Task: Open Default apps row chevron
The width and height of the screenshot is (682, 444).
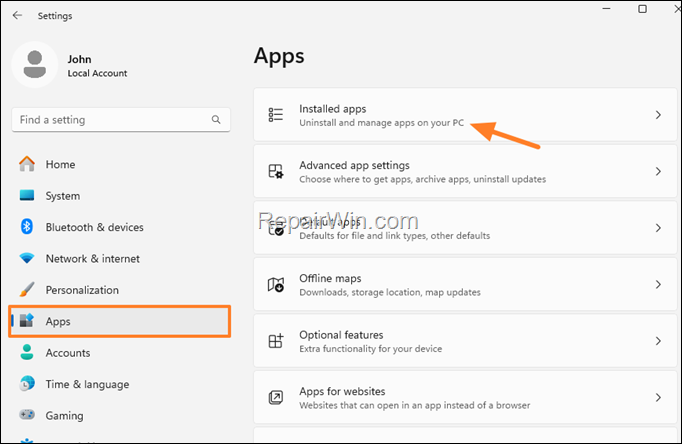Action: pos(658,228)
